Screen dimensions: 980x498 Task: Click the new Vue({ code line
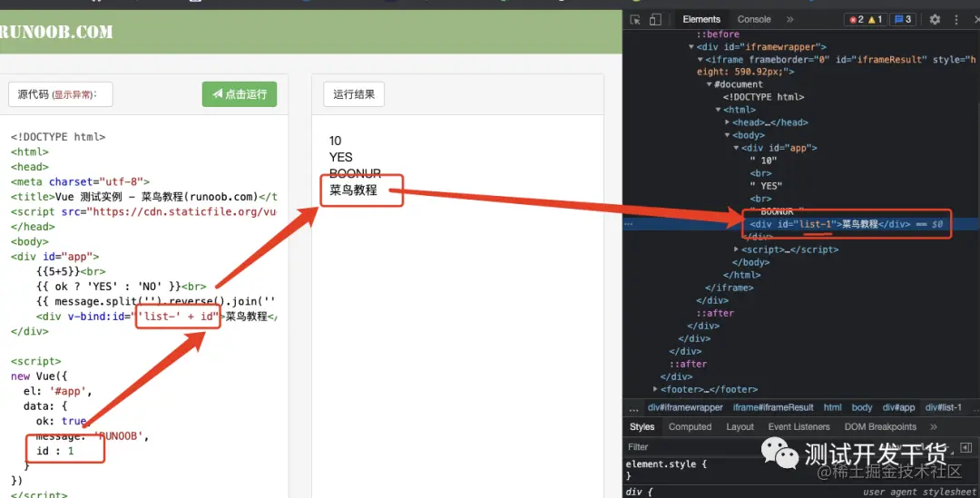(x=39, y=376)
